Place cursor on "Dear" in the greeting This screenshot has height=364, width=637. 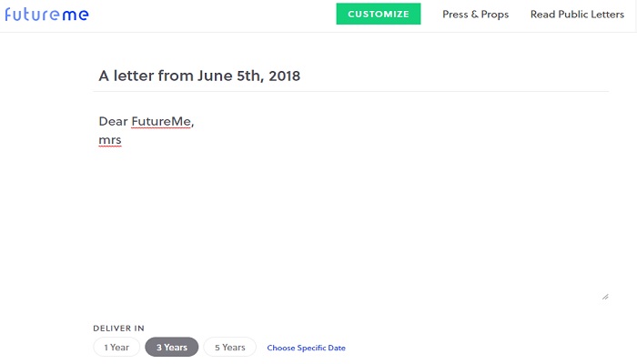(114, 121)
